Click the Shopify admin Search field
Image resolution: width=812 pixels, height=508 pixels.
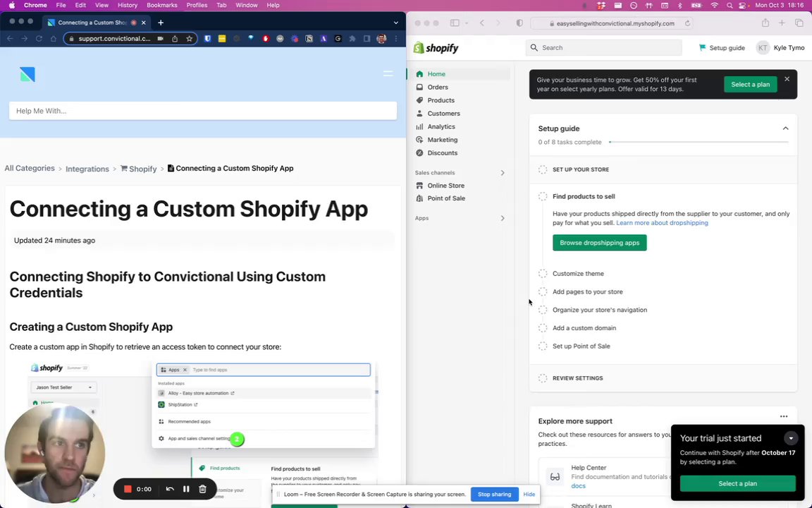tap(603, 48)
